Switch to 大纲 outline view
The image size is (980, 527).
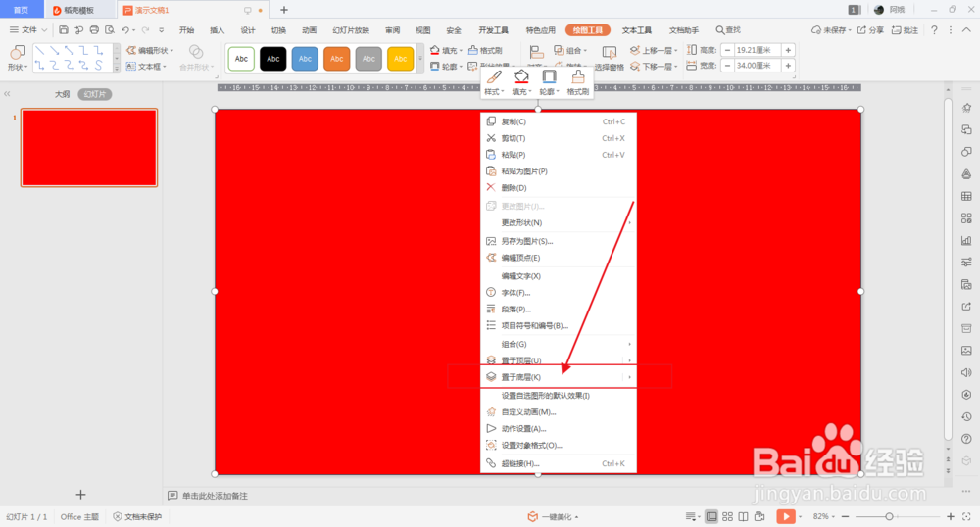(x=62, y=94)
